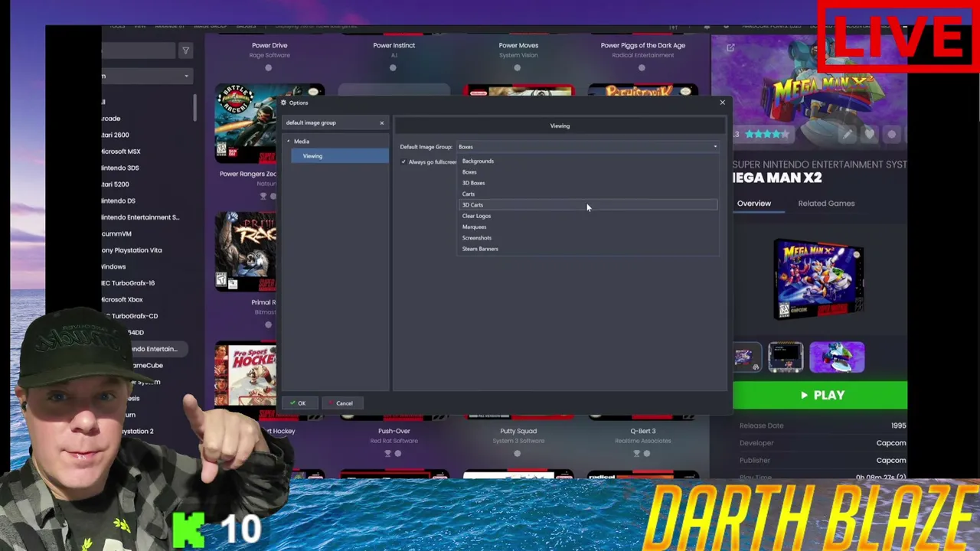
Task: Open the Power Instinct game title
Action: pyautogui.click(x=394, y=45)
